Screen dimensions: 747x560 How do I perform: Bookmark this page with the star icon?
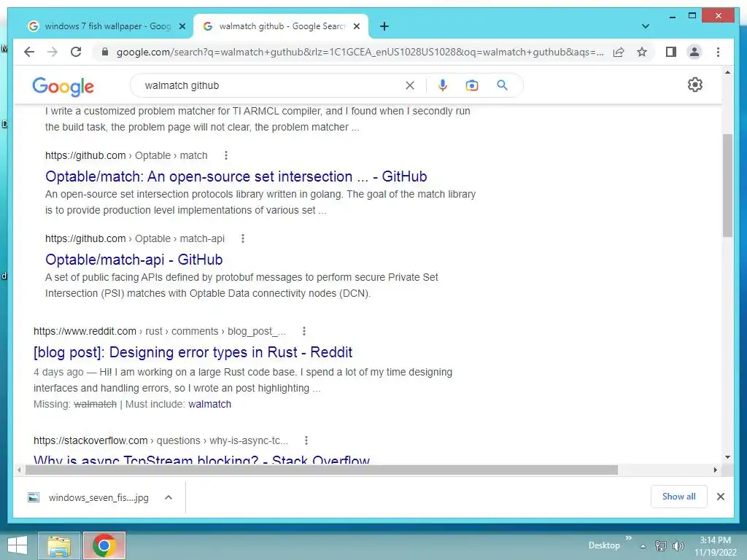[x=642, y=52]
